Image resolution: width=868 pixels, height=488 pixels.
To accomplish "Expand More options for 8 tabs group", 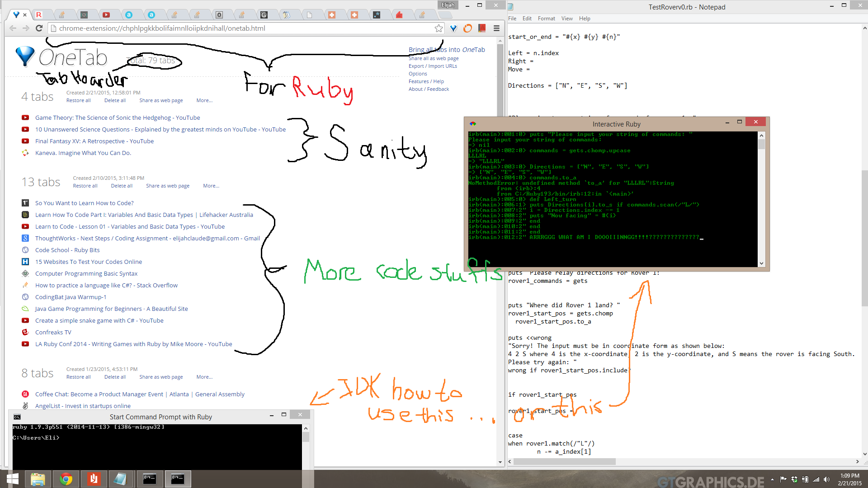I will [x=204, y=377].
